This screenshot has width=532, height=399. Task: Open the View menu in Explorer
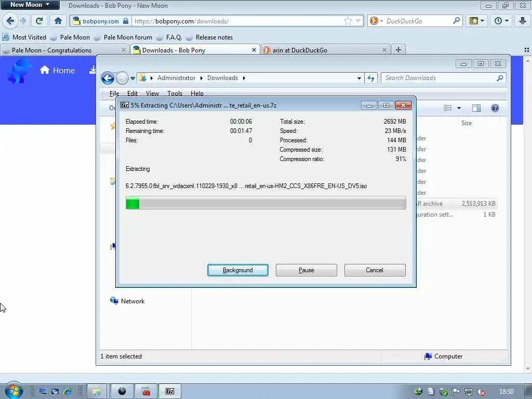[x=152, y=94]
